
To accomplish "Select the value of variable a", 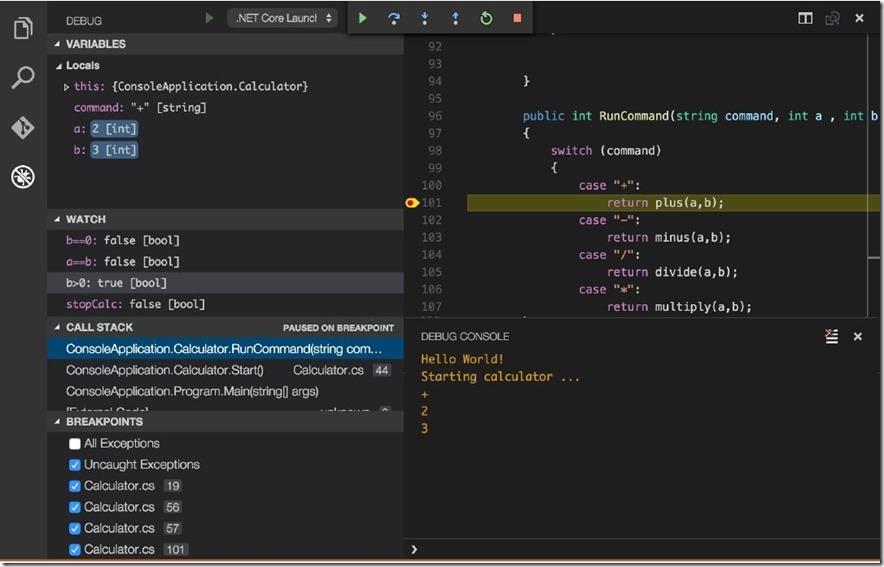I will (114, 129).
